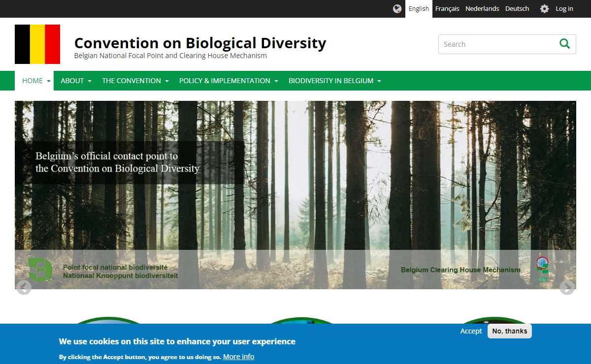Go to previous slide arrow
The image size is (591, 364).
(x=24, y=287)
